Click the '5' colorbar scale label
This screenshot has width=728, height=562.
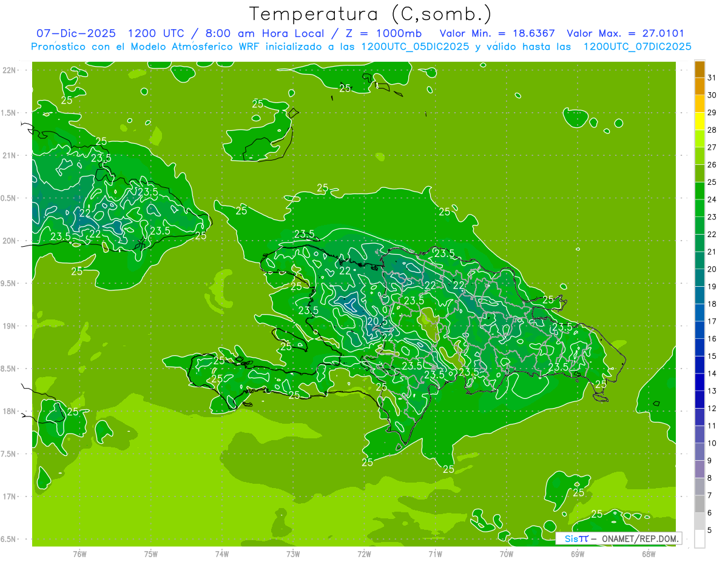(710, 530)
